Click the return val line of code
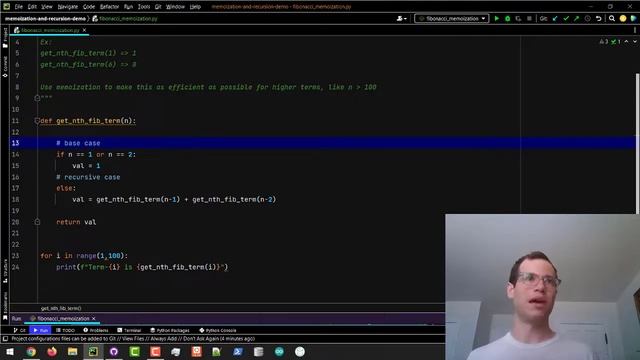This screenshot has height=360, width=640. 76,222
